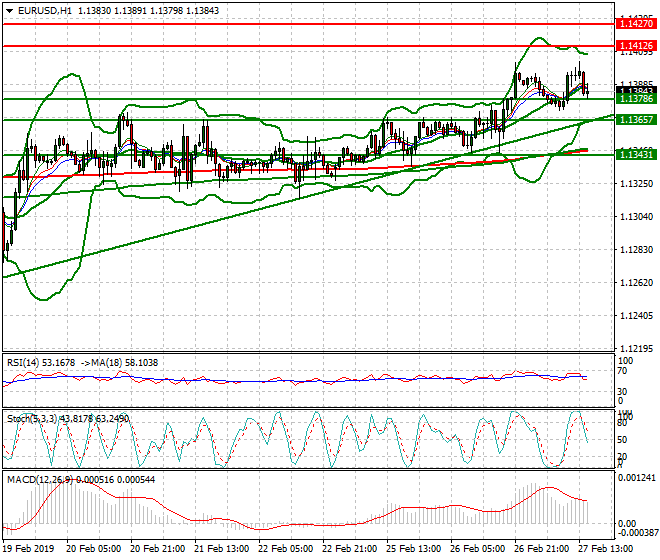Select the 1.12830 price axis value

click(x=637, y=250)
